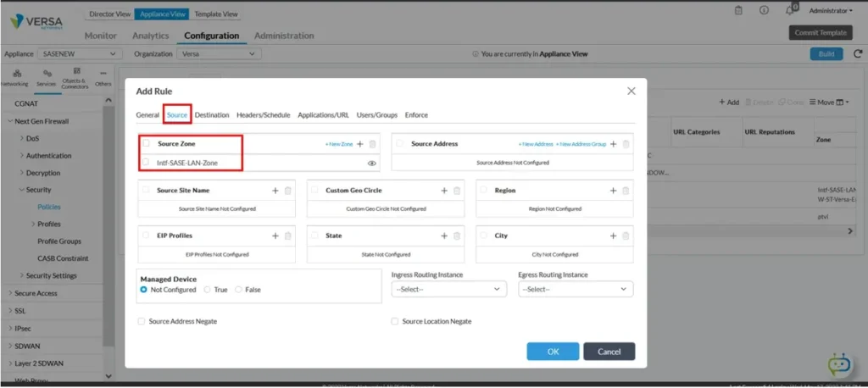This screenshot has width=868, height=388.
Task: Open the Egress Routing Instance dropdown
Action: [576, 289]
